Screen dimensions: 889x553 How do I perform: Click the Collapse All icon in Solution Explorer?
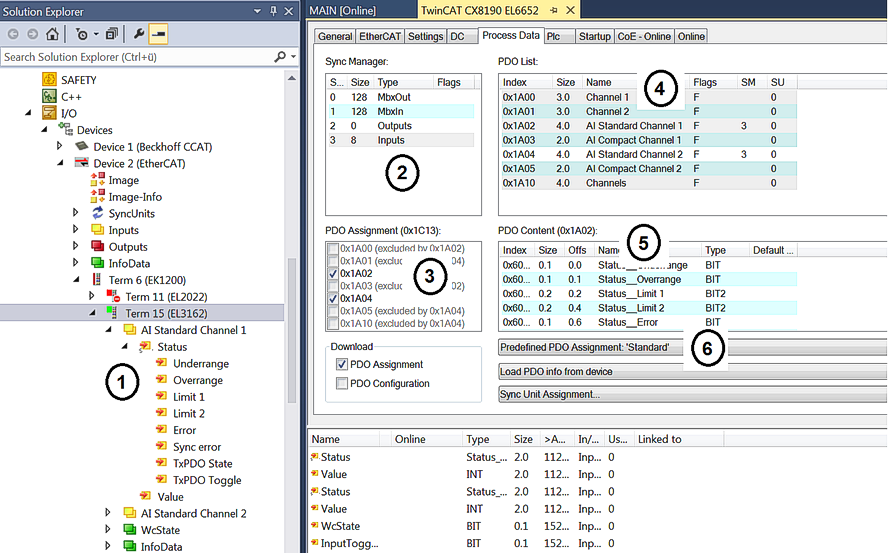112,34
